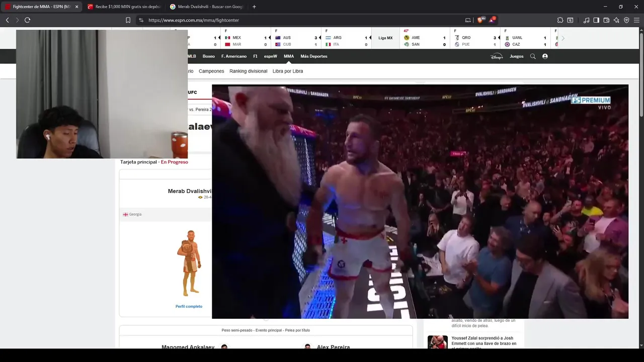Open the Boxeo menu item

pyautogui.click(x=209, y=56)
